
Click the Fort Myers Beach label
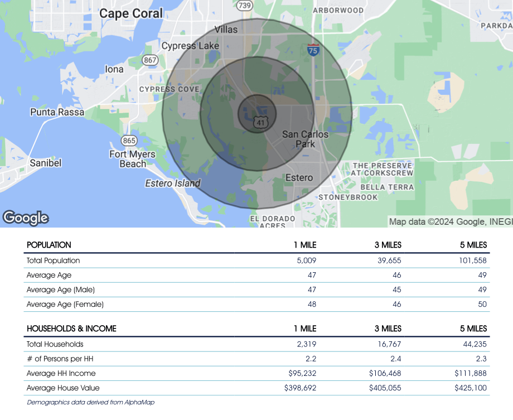[133, 159]
